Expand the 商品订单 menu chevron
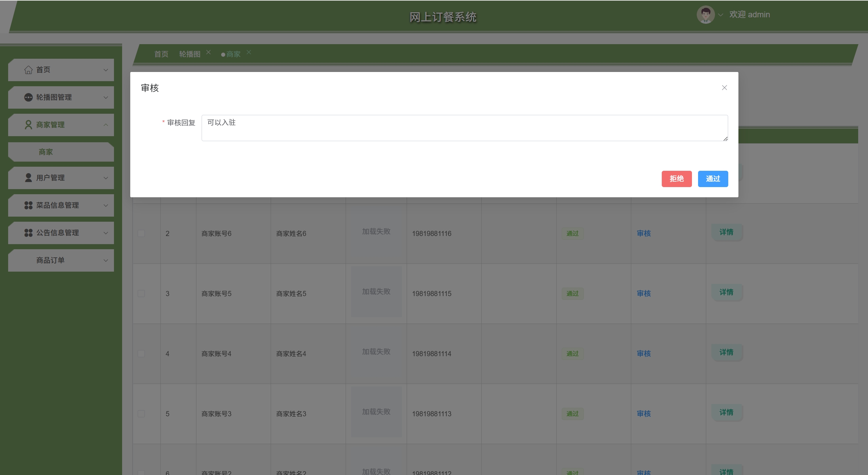The width and height of the screenshot is (868, 475). pos(106,261)
